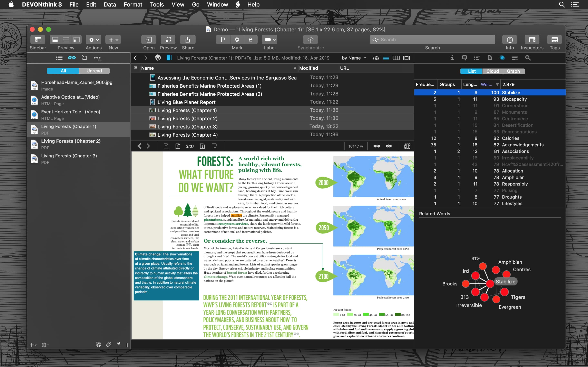Expand the Actions gear dropdown
This screenshot has height=367, width=588.
coord(94,40)
